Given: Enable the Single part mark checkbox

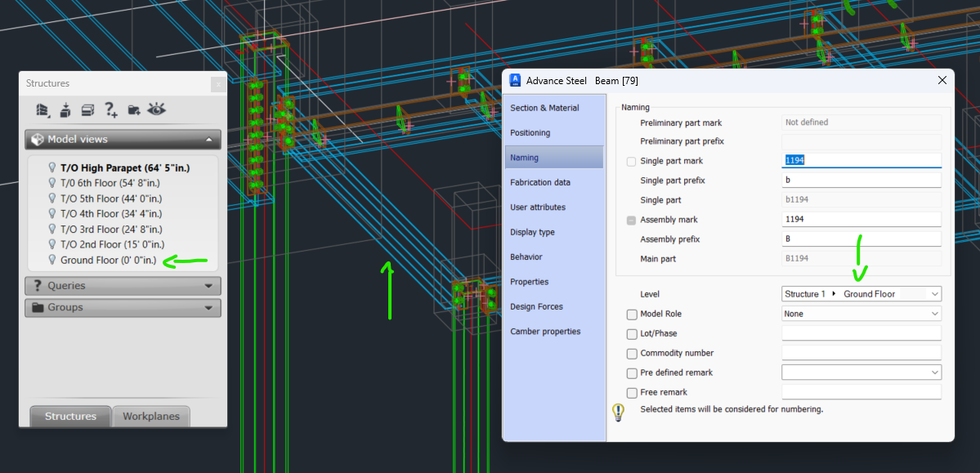Looking at the screenshot, I should point(631,161).
